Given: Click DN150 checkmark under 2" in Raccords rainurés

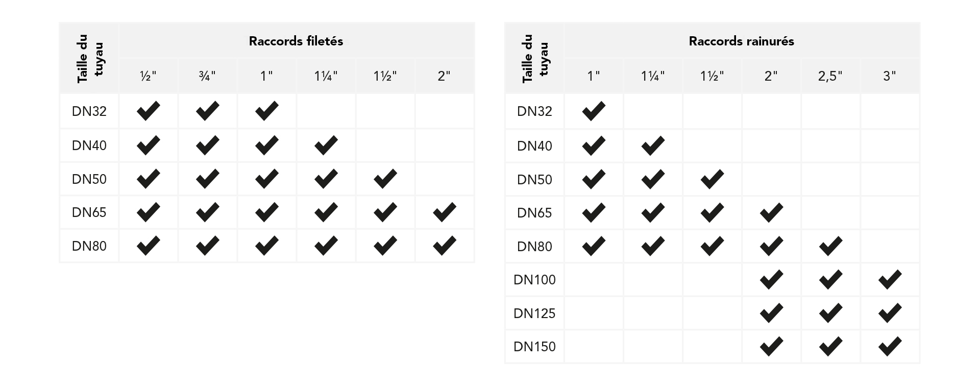Looking at the screenshot, I should 771,346.
